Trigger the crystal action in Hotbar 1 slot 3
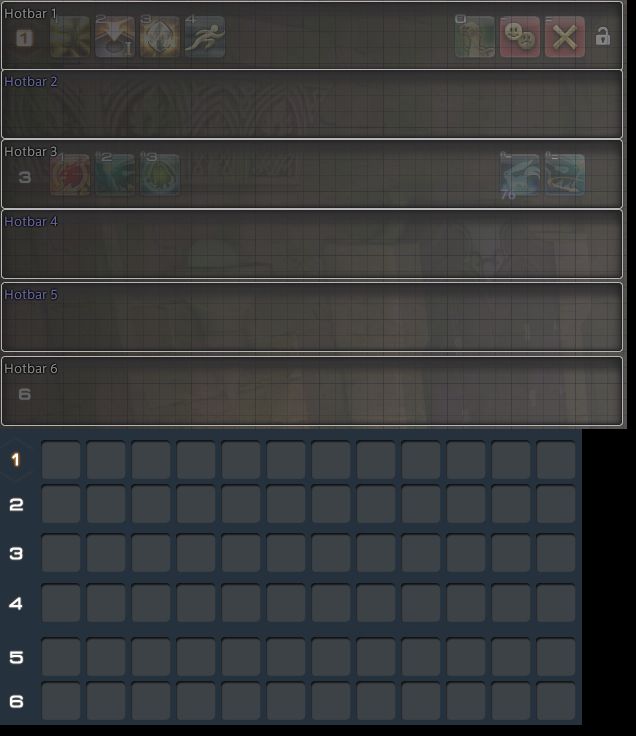The width and height of the screenshot is (636, 736). click(x=160, y=37)
